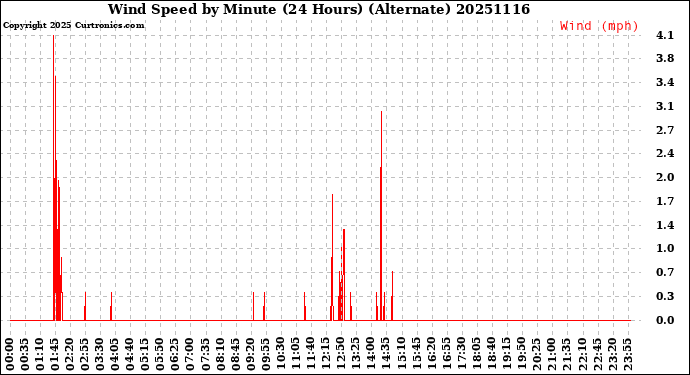
Task: Click the 00:35 time axis label
Action: click(25, 355)
